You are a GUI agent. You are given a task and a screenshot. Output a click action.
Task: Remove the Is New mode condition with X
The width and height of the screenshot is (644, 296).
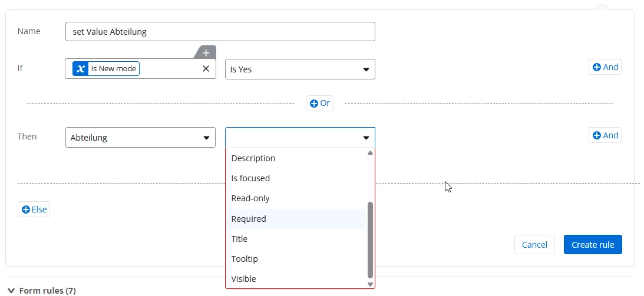coord(206,69)
